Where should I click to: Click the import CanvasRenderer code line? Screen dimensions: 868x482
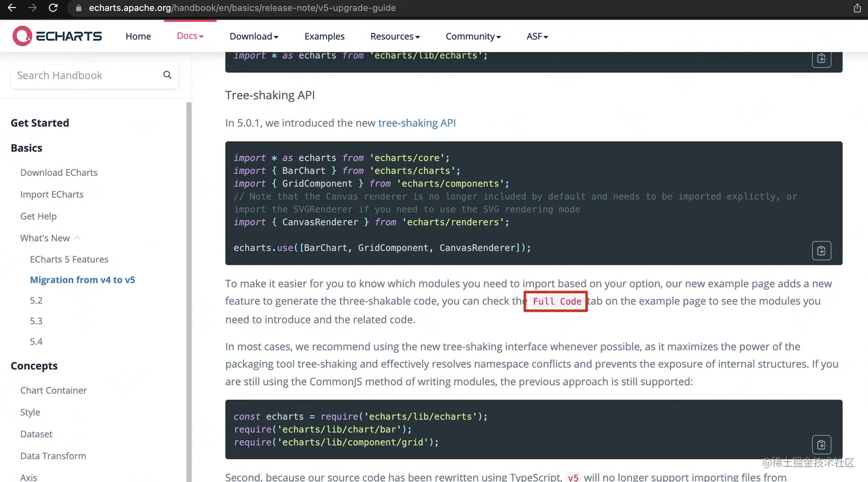[x=371, y=222]
